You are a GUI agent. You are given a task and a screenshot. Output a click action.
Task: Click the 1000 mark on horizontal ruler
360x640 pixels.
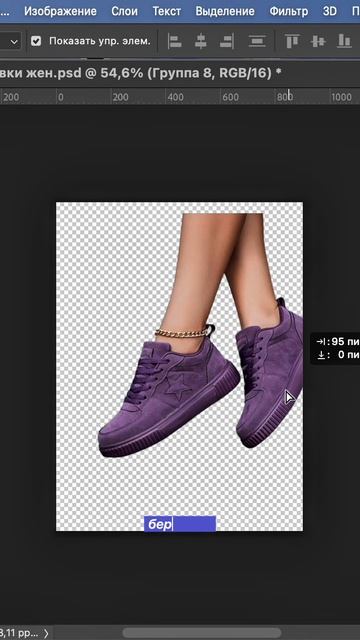click(341, 97)
